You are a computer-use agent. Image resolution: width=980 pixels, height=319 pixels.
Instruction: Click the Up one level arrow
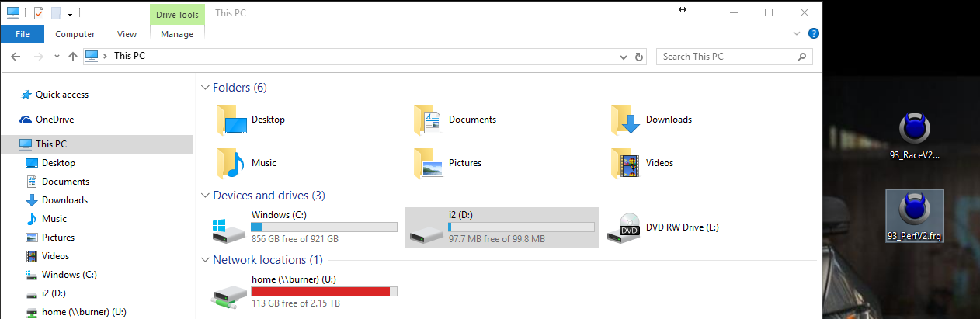[73, 57]
